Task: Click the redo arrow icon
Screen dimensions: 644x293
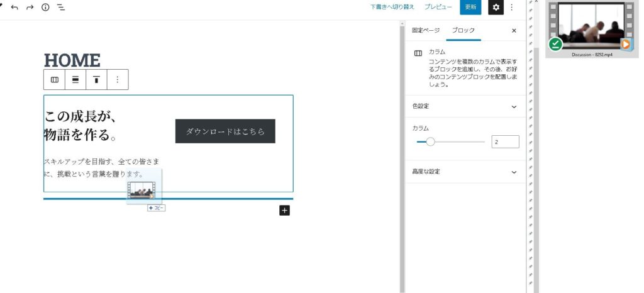Action: [x=30, y=8]
